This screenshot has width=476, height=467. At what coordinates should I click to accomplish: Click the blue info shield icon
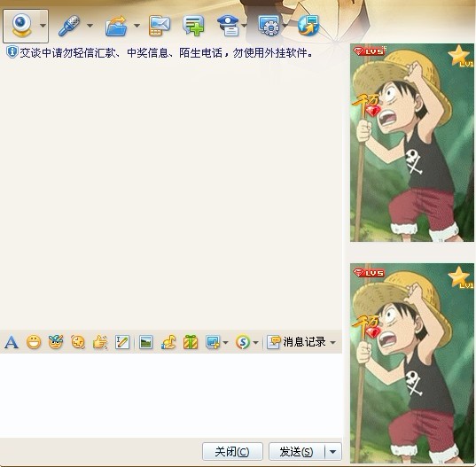tap(12, 52)
